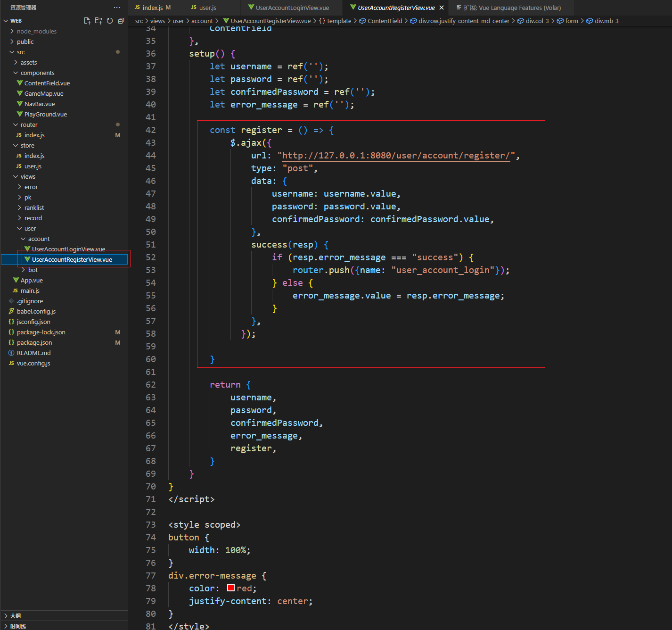Open README.md in the explorer
Image resolution: width=672 pixels, height=630 pixels.
34,353
